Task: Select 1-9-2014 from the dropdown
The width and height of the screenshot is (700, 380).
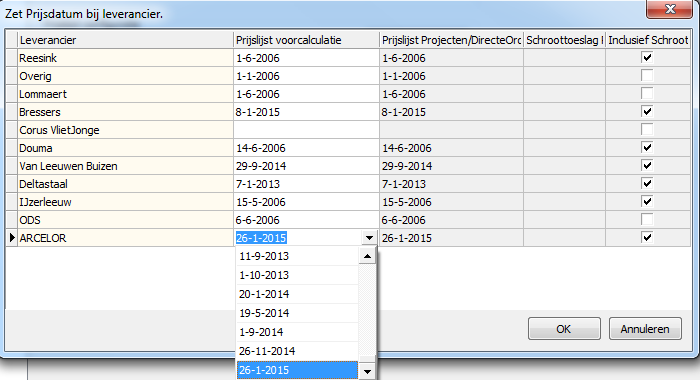Action: (x=297, y=332)
